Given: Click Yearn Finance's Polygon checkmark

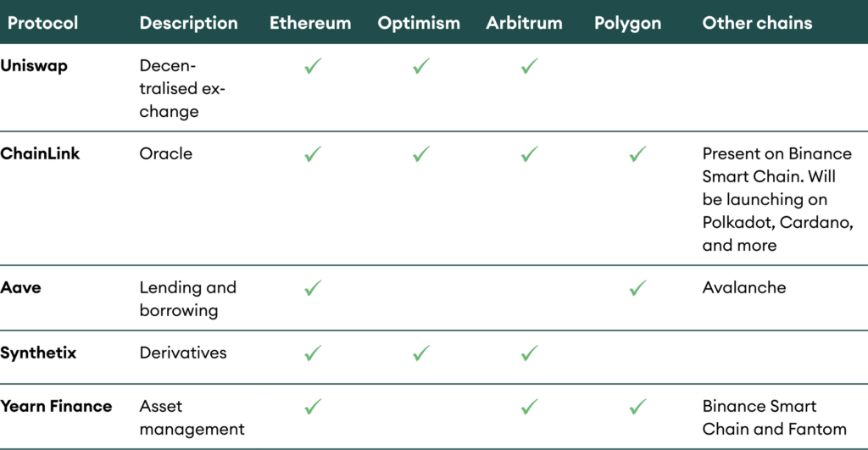Looking at the screenshot, I should point(638,407).
